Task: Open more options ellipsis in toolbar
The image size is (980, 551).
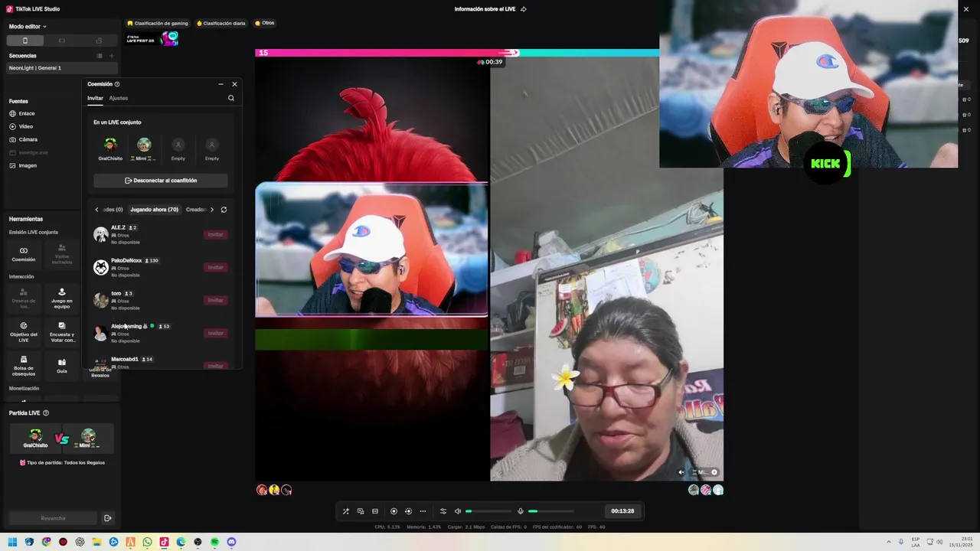Action: pos(423,511)
